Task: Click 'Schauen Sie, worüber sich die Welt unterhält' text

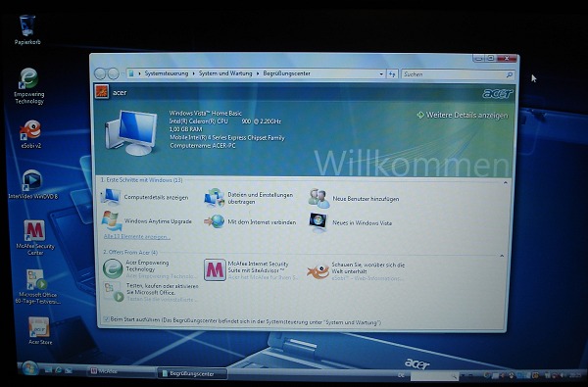Action: 367,268
